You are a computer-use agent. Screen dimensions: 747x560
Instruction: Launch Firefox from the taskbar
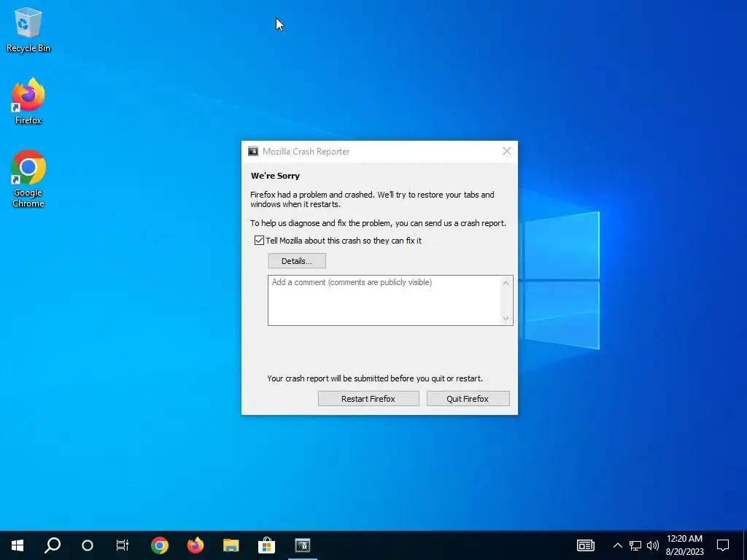click(196, 545)
